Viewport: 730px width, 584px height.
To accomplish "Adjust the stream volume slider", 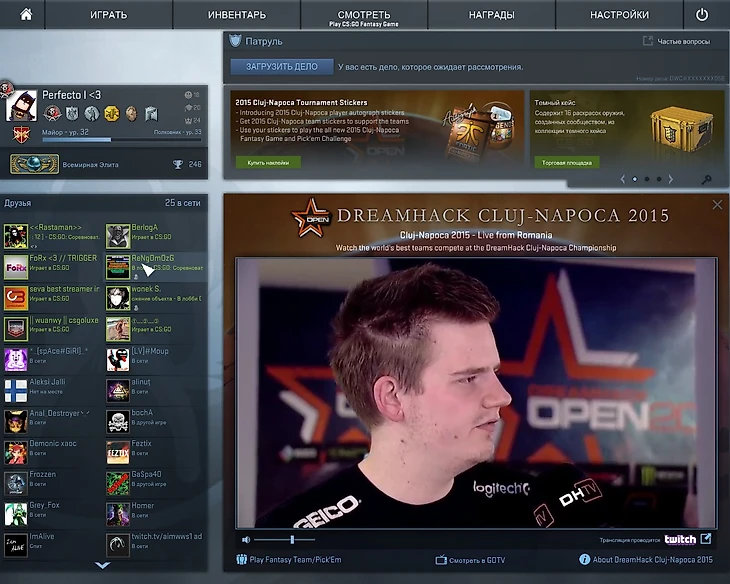I will pos(292,540).
